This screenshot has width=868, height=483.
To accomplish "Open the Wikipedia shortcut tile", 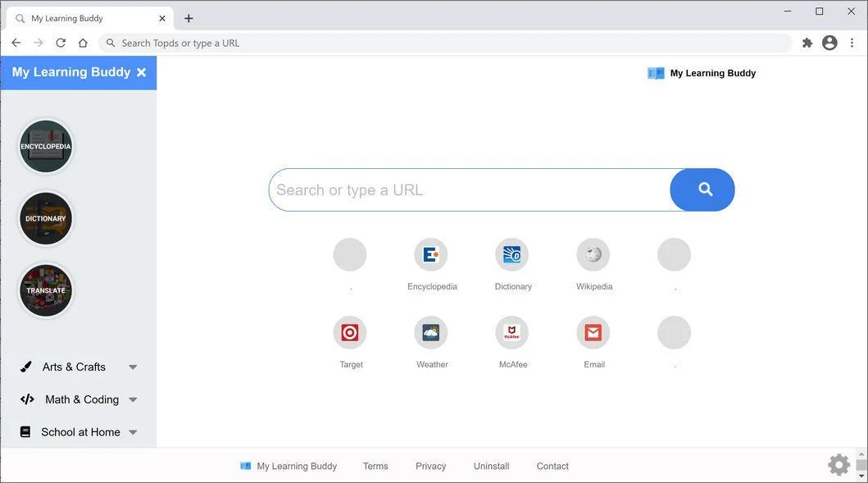I will click(593, 255).
